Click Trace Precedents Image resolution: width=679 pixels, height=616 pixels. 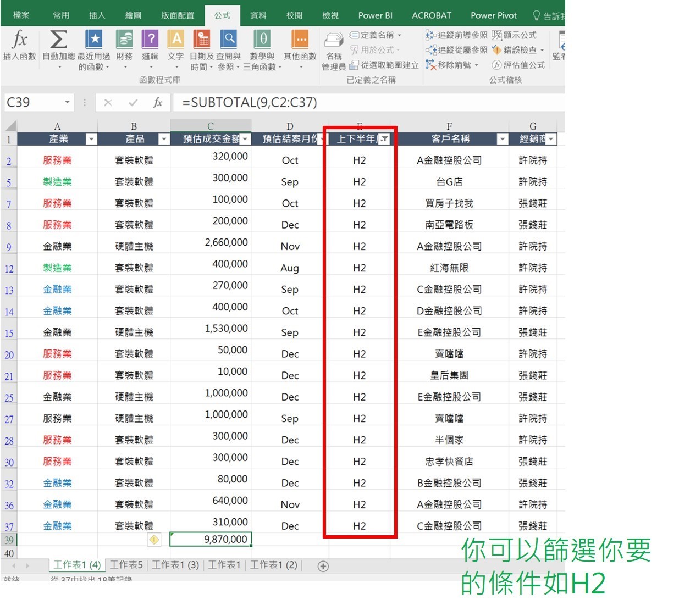tap(456, 35)
